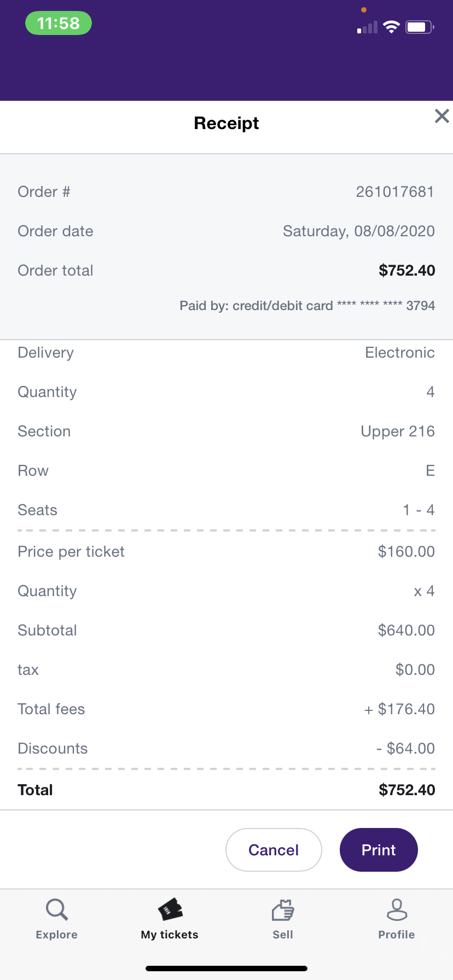
Task: Tap the order number 261017681
Action: pos(394,192)
